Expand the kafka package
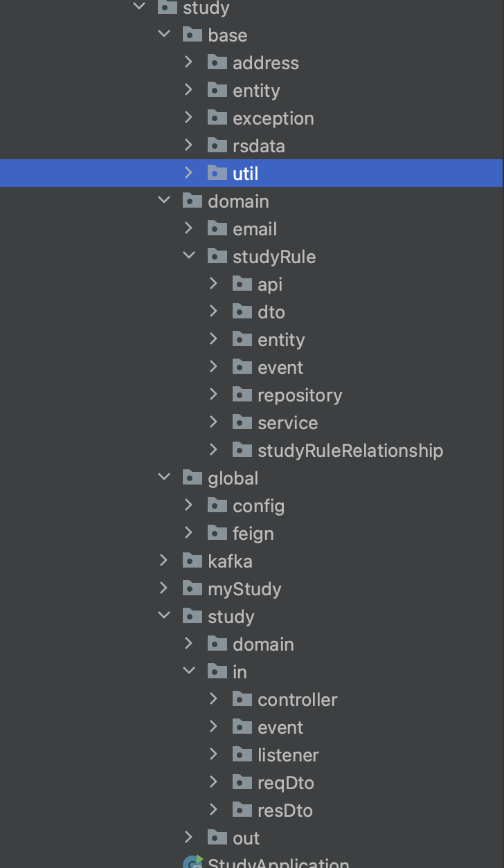The width and height of the screenshot is (504, 868). pyautogui.click(x=164, y=560)
